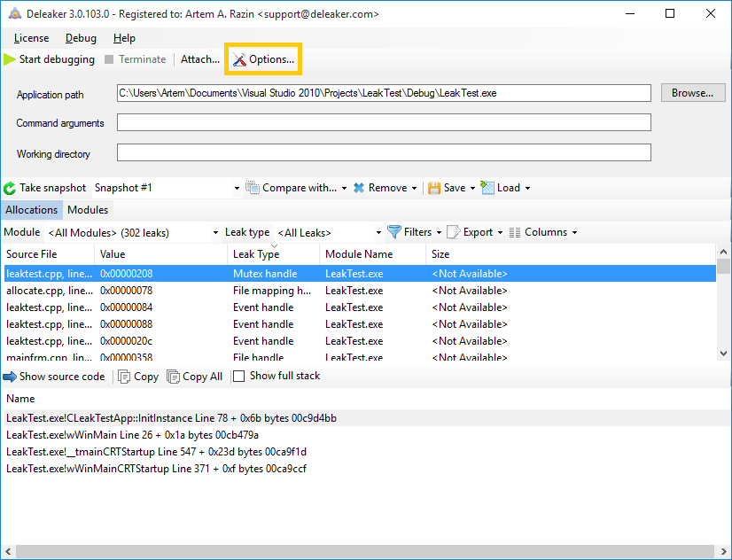
Task: Expand the Snapshot #1 selector
Action: click(x=235, y=187)
